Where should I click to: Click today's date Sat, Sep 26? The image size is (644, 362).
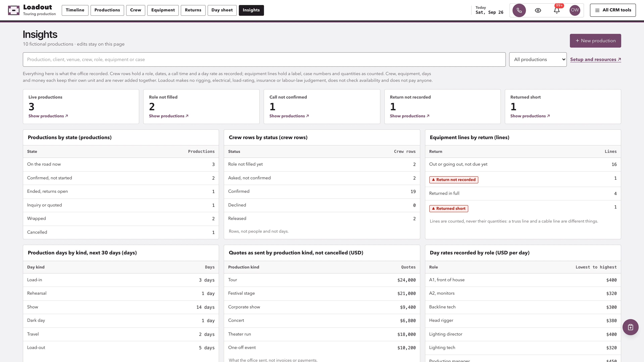489,12
